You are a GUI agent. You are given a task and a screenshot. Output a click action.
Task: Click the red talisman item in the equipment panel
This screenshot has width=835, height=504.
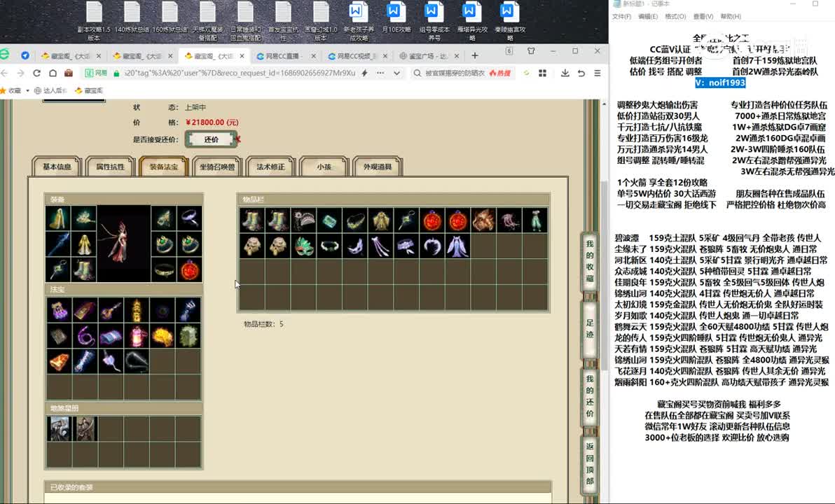point(190,269)
